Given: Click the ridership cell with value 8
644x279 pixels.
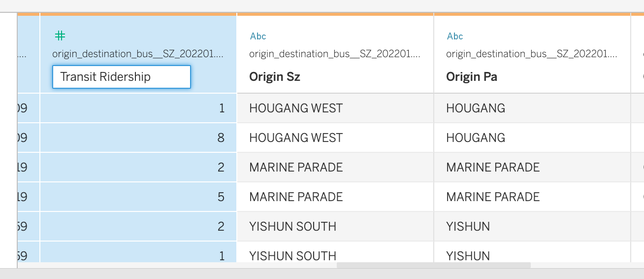Looking at the screenshot, I should [138, 138].
